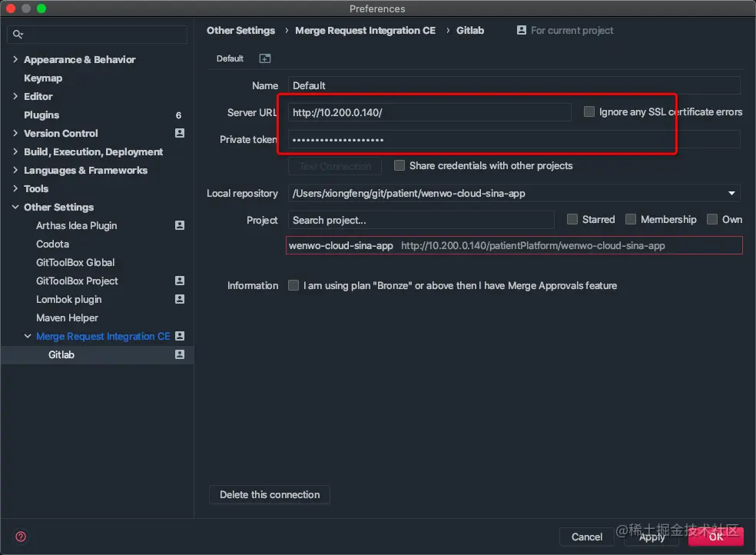Click the project icon beside Version Control
The height and width of the screenshot is (555, 756).
(x=179, y=133)
